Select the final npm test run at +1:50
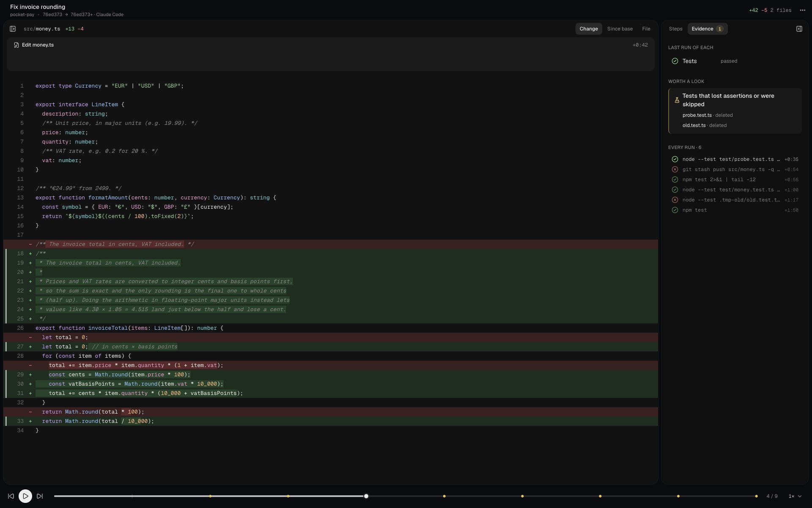Screen dimensions: 812x508 pyautogui.click(x=735, y=210)
